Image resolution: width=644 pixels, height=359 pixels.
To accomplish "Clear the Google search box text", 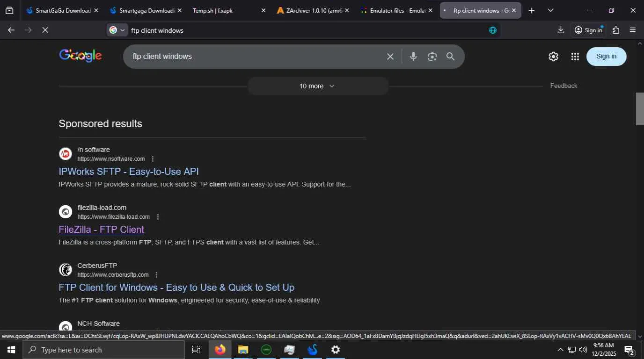I will point(390,57).
